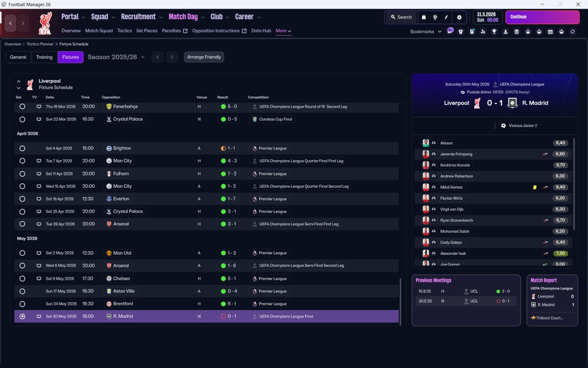Click the training cone icon in bookmarks bar
Image resolution: width=588 pixels, height=368 pixels.
[505, 32]
